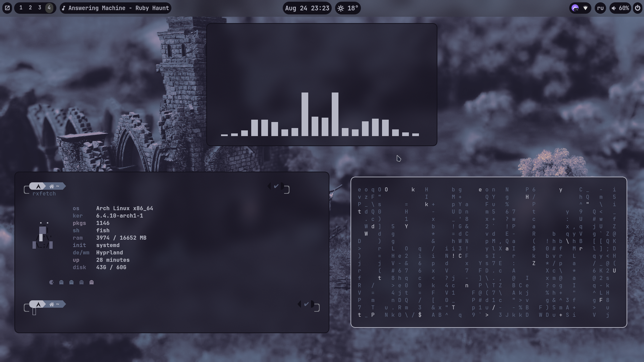The width and height of the screenshot is (644, 362).
Task: Open the 18° temperature widget
Action: point(353,8)
